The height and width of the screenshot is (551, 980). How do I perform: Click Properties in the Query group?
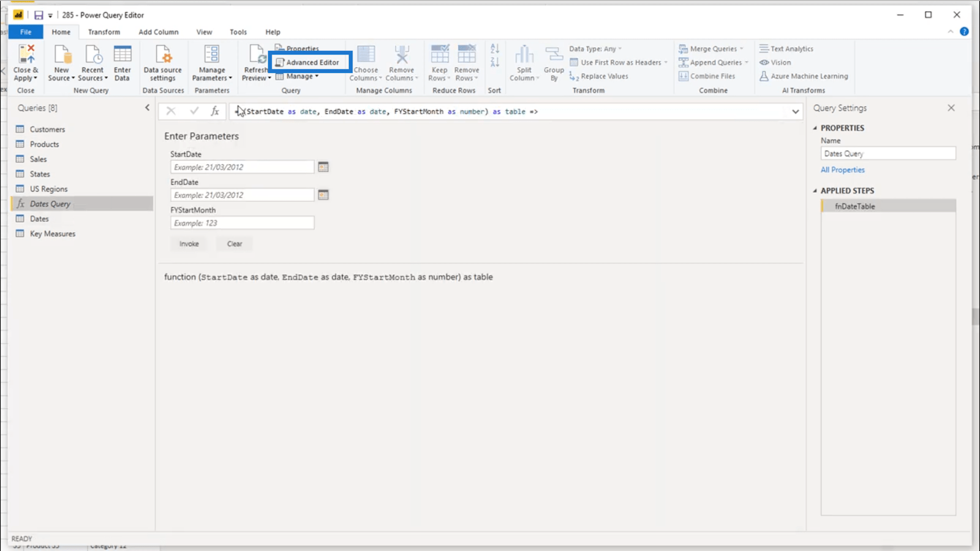click(x=298, y=48)
